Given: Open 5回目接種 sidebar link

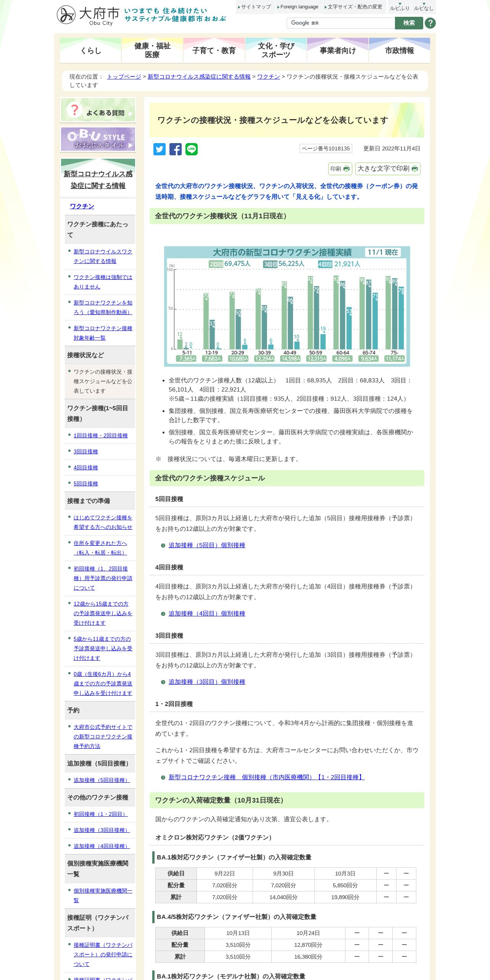Looking at the screenshot, I should point(86,484).
